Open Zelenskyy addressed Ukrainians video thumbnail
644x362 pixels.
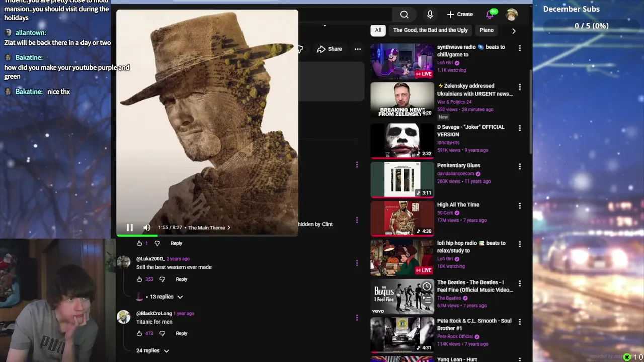tap(402, 100)
